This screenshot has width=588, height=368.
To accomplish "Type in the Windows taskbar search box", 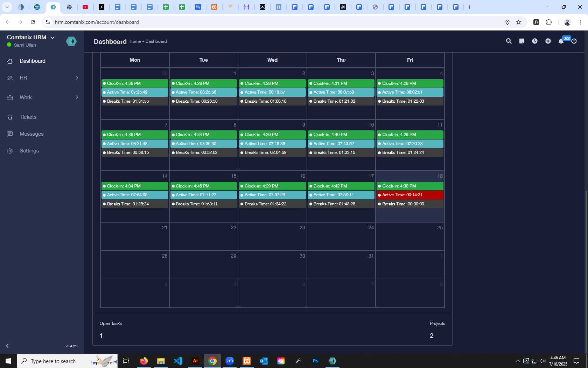I will pyautogui.click(x=67, y=361).
